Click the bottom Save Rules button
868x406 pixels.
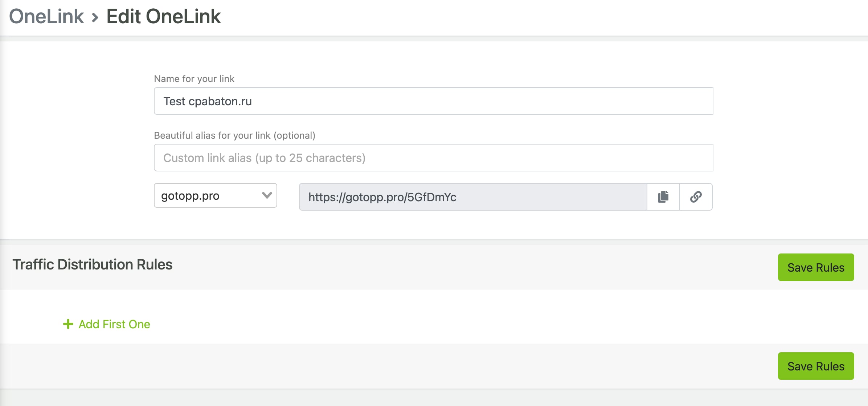(816, 366)
